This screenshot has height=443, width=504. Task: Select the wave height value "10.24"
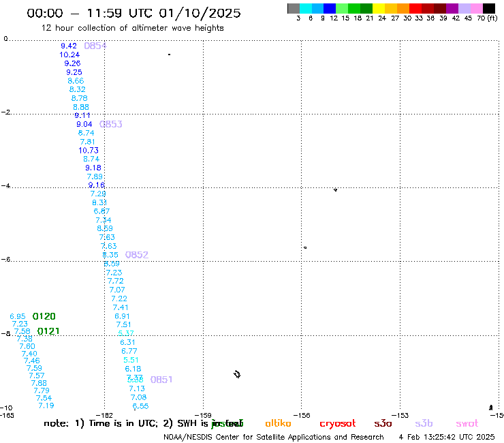coord(69,55)
